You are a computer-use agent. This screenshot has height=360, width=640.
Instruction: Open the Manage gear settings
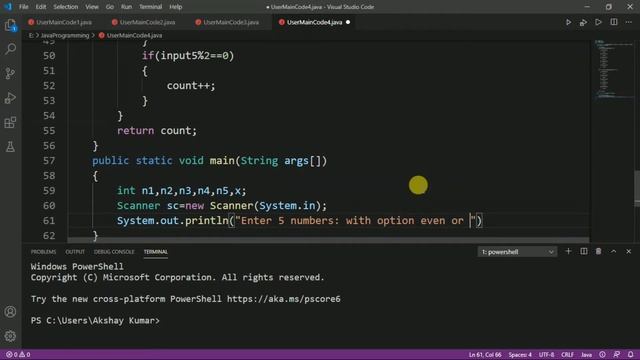(x=10, y=336)
